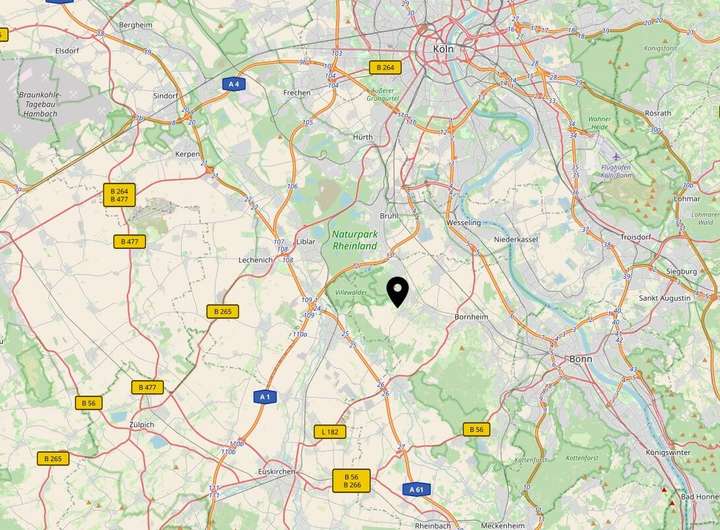Click the Kerpen town label

tap(187, 154)
